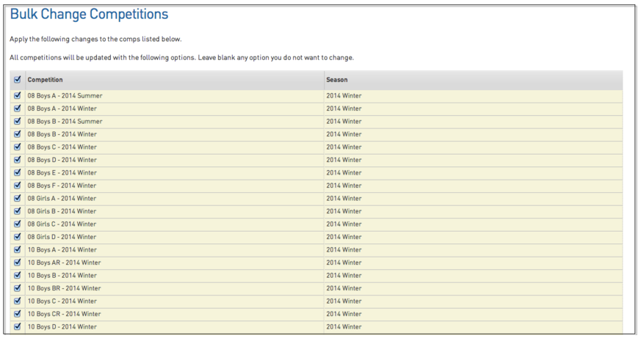Uncheck 08 Girls D - 2014 Winter checkbox
Image resolution: width=644 pixels, height=341 pixels.
[17, 237]
